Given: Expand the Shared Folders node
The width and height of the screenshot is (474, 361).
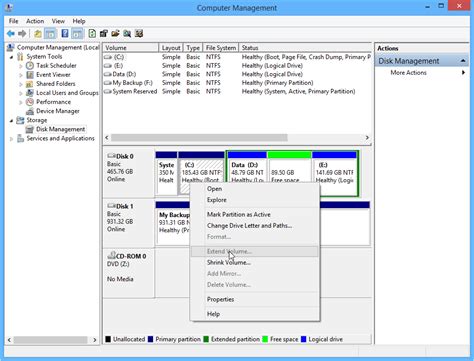Looking at the screenshot, I should (x=21, y=84).
